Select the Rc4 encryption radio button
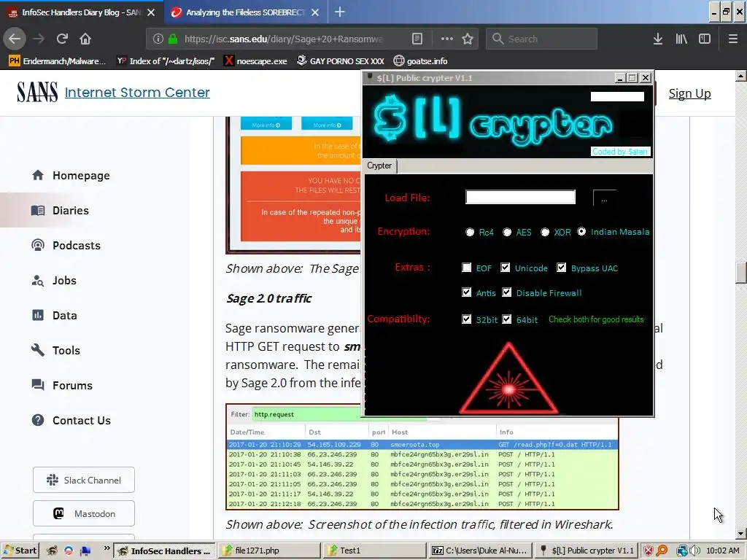747x560 pixels. (471, 232)
